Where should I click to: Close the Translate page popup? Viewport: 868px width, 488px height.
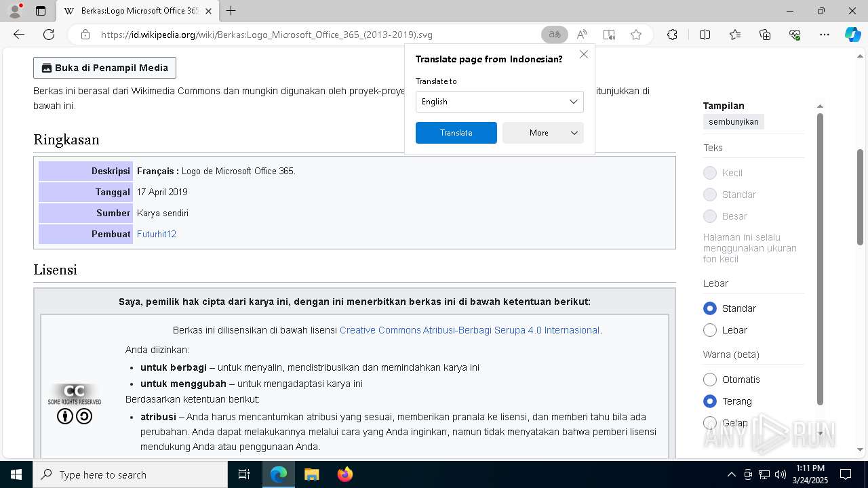click(584, 54)
